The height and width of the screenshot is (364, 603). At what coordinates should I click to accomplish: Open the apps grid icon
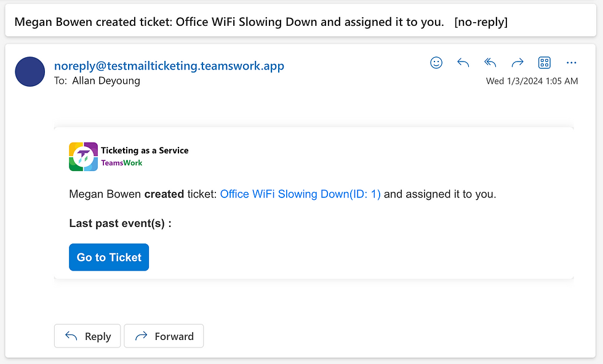pos(544,63)
